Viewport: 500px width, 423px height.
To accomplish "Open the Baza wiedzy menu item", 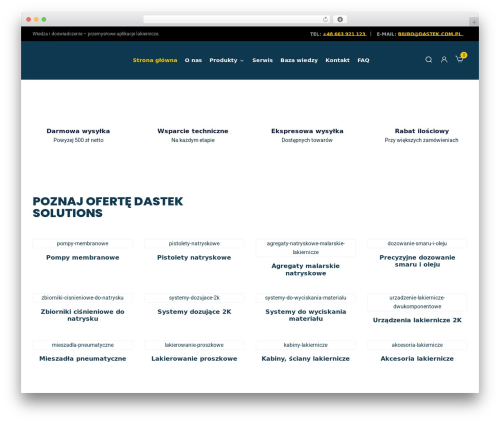I will (x=299, y=60).
